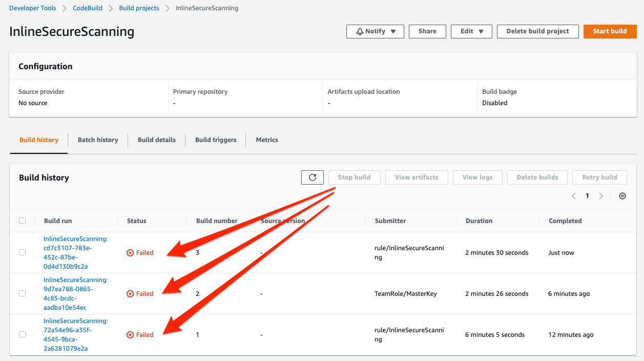Open the Notify dropdown
This screenshot has height=361, width=644.
click(x=375, y=31)
